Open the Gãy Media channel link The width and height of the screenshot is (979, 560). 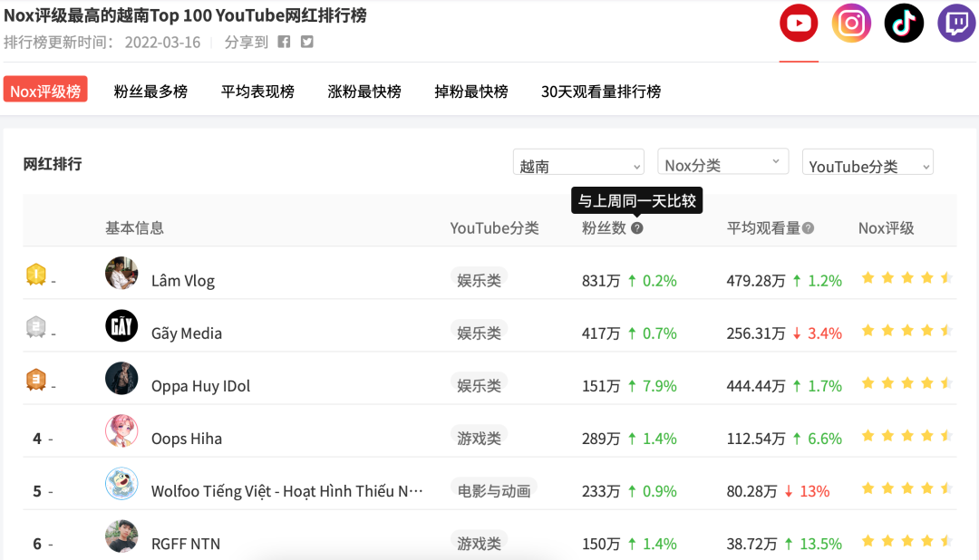(187, 333)
